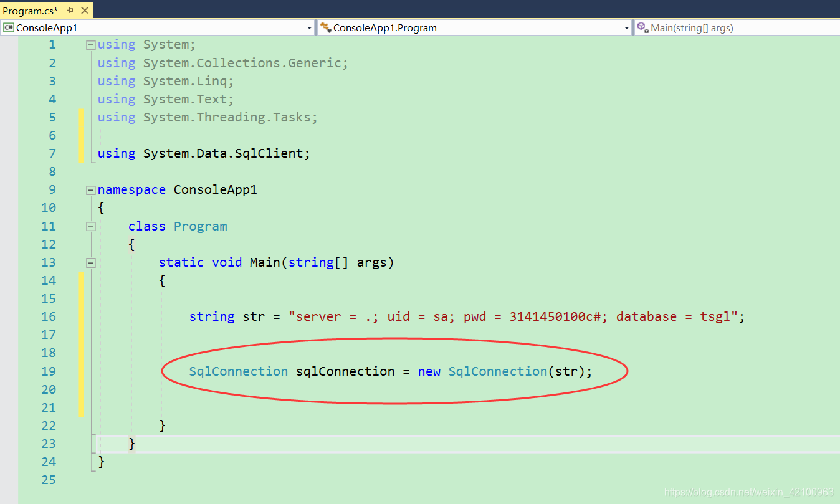840x504 pixels.
Task: Click line number 25 in the gutter
Action: tap(49, 480)
